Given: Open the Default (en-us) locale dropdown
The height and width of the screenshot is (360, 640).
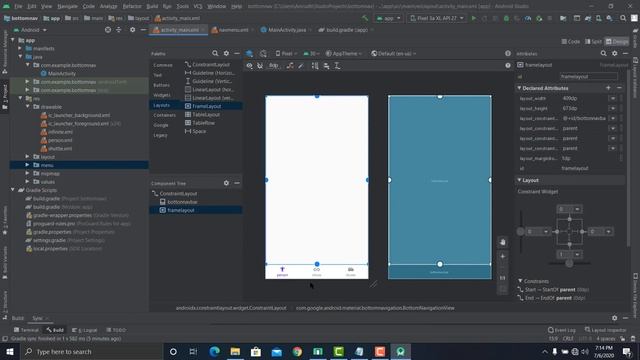Looking at the screenshot, I should coord(394,53).
